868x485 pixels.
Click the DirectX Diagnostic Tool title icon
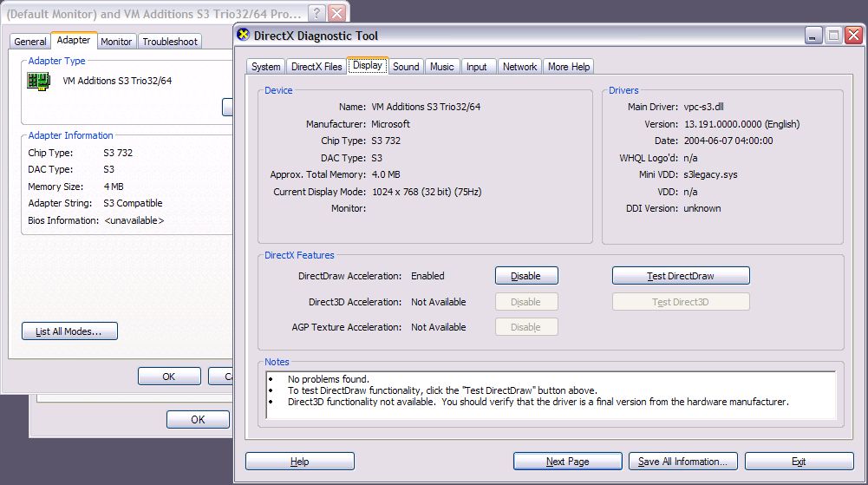(x=244, y=35)
